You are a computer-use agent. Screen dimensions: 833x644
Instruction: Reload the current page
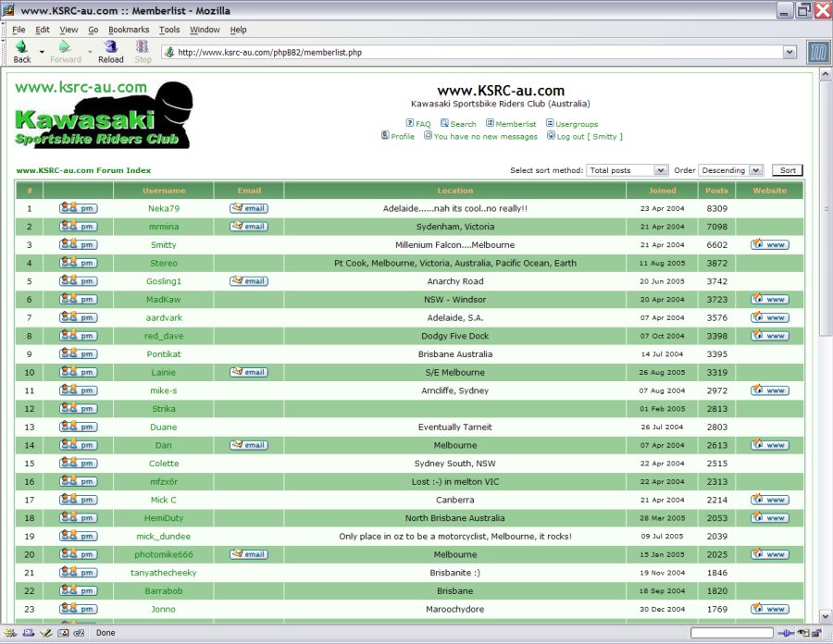(x=110, y=51)
